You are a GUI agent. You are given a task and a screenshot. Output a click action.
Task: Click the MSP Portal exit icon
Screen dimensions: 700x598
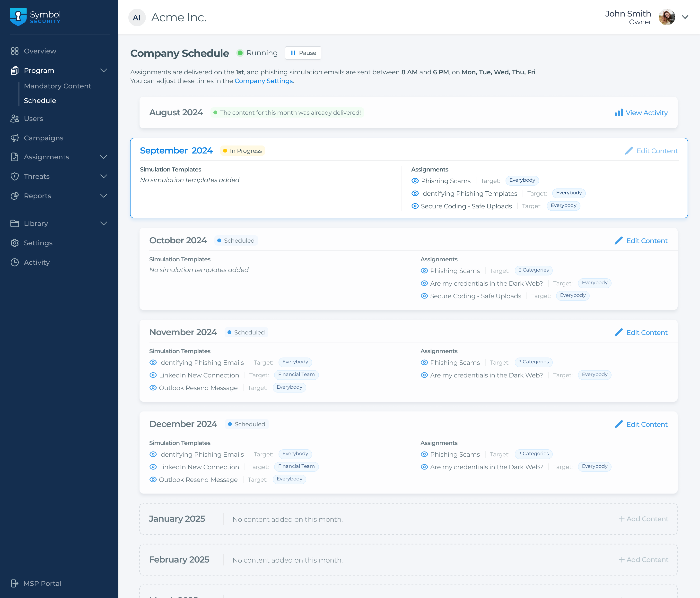pos(15,583)
